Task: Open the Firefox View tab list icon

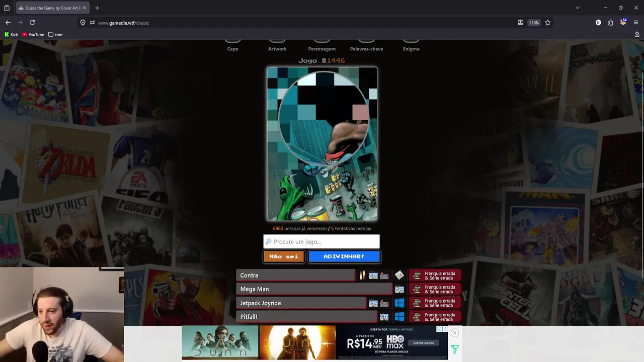Action: 7,8
